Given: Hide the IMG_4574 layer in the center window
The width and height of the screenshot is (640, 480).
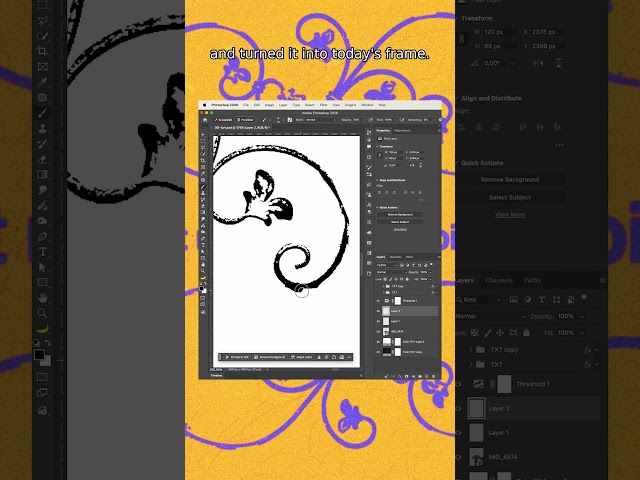Looking at the screenshot, I should click(x=378, y=331).
